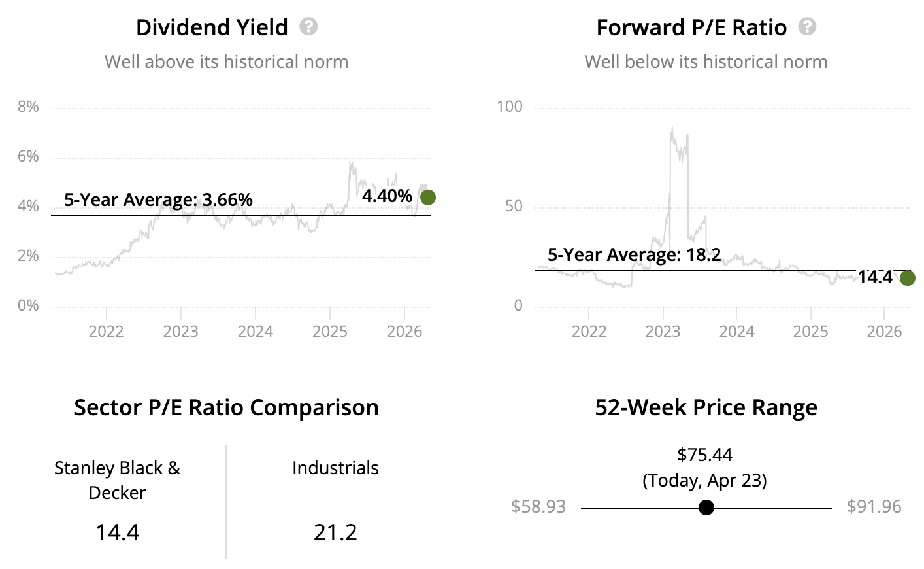Click the Dividend Yield help question-mark icon

[308, 27]
